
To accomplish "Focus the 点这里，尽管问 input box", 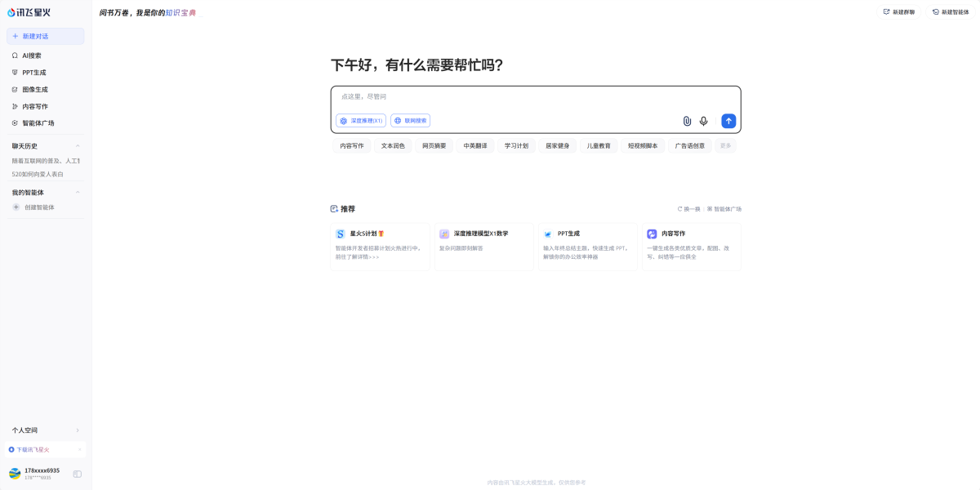I will (x=535, y=97).
